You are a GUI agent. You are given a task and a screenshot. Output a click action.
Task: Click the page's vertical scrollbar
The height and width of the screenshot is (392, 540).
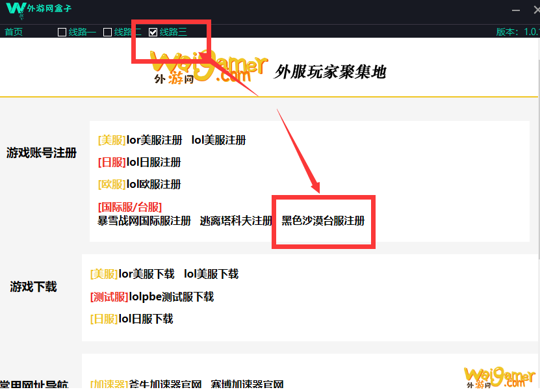coord(538,159)
